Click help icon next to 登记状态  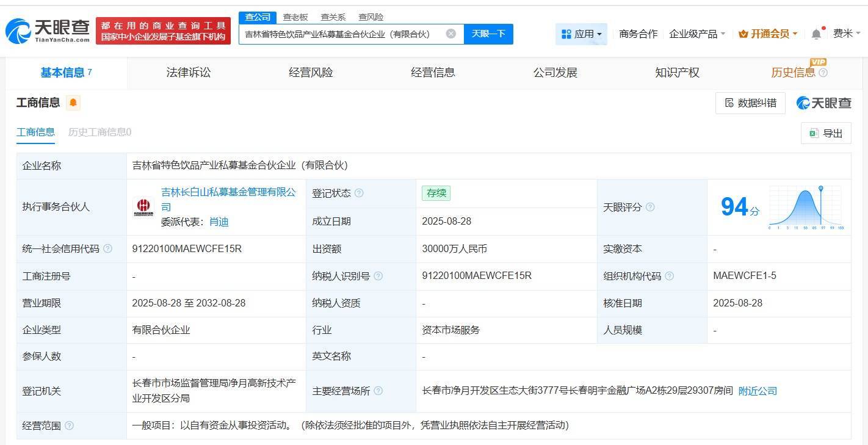tap(359, 193)
